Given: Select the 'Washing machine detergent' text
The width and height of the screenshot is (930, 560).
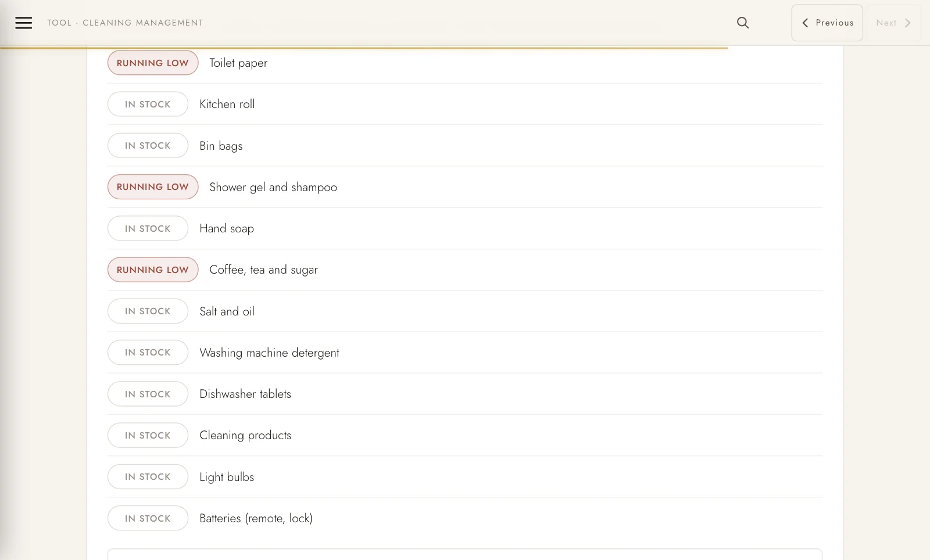Looking at the screenshot, I should click(x=269, y=353).
